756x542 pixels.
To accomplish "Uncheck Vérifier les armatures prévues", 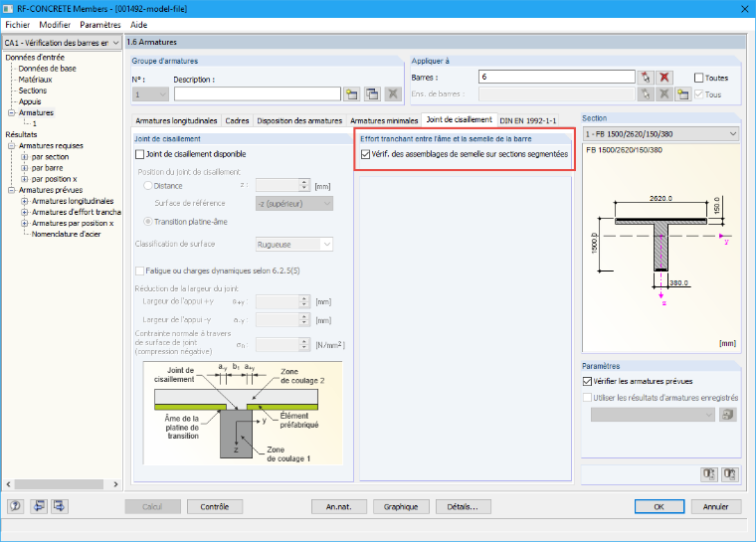I will [x=587, y=382].
